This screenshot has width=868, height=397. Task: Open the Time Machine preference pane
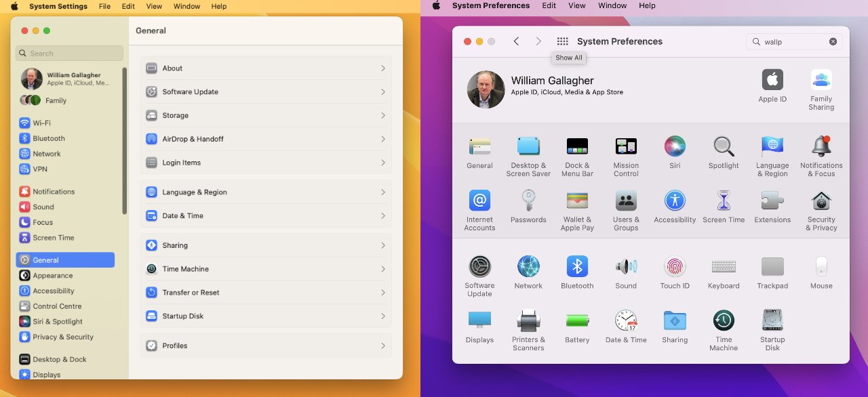point(724,328)
